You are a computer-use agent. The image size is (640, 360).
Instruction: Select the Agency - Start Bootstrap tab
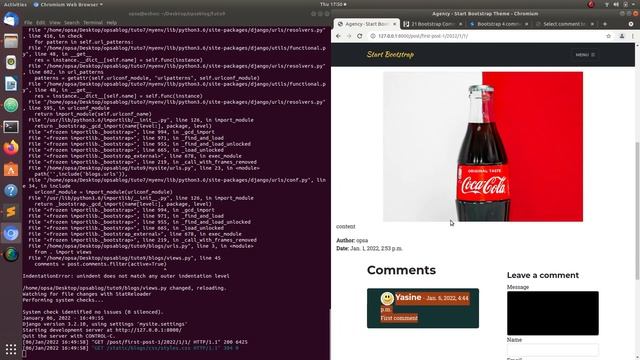tap(367, 24)
